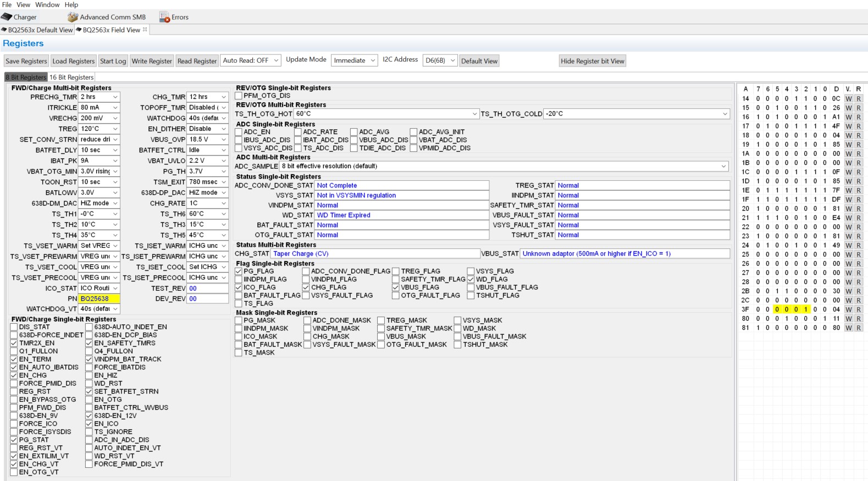The height and width of the screenshot is (481, 868).
Task: Toggle ADC_EN checkbox
Action: tap(239, 132)
